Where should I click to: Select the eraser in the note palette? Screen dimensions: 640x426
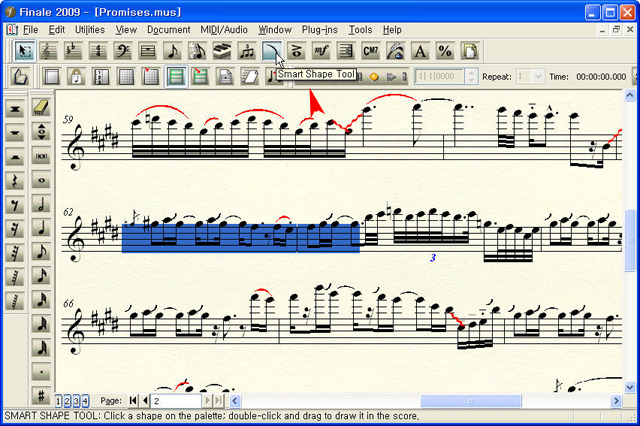tap(41, 107)
